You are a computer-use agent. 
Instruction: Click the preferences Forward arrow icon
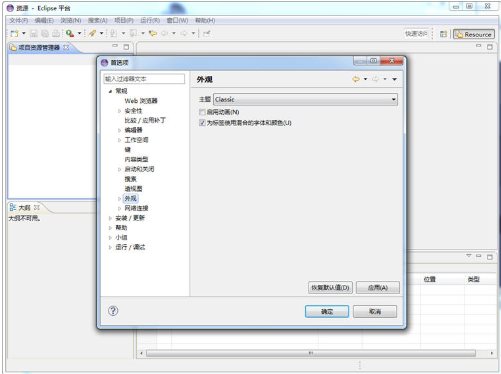coord(376,79)
